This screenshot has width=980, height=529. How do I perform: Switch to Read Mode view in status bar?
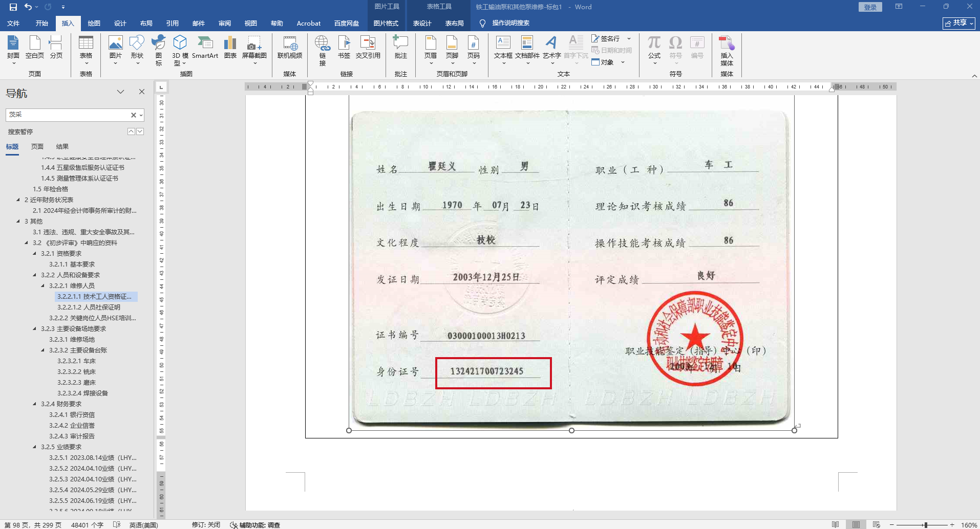(835, 525)
